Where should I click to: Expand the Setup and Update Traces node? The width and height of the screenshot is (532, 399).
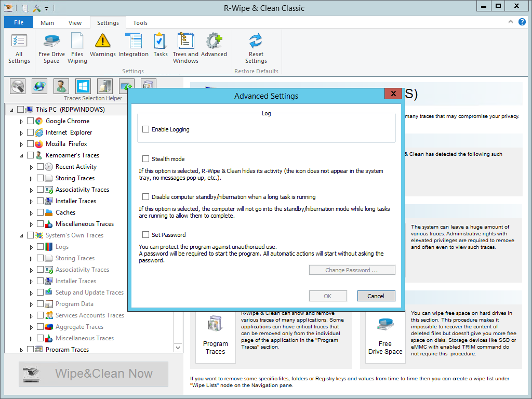[31, 293]
